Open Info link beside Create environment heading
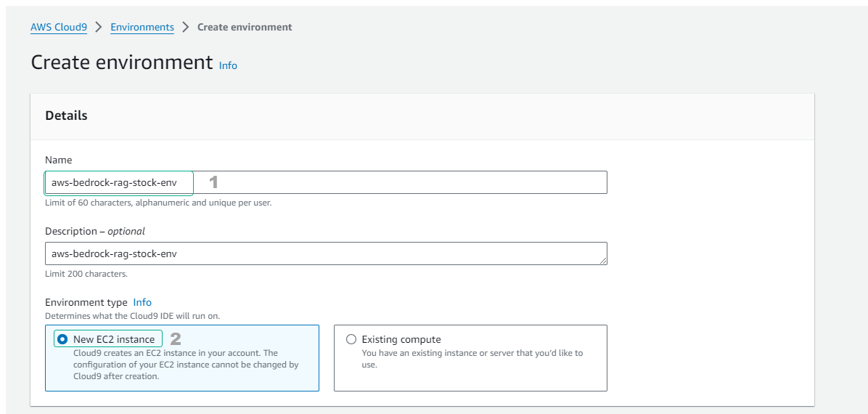This screenshot has width=868, height=414. 228,65
